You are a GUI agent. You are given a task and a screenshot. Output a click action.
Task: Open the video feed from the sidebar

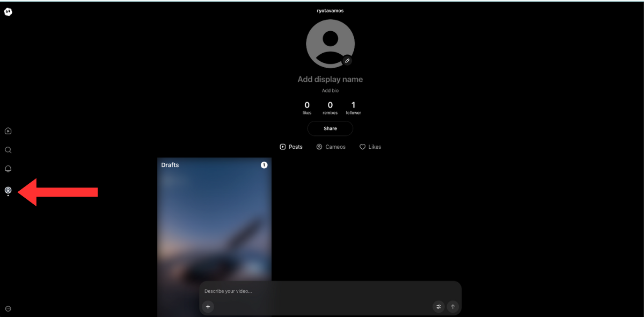pyautogui.click(x=8, y=131)
